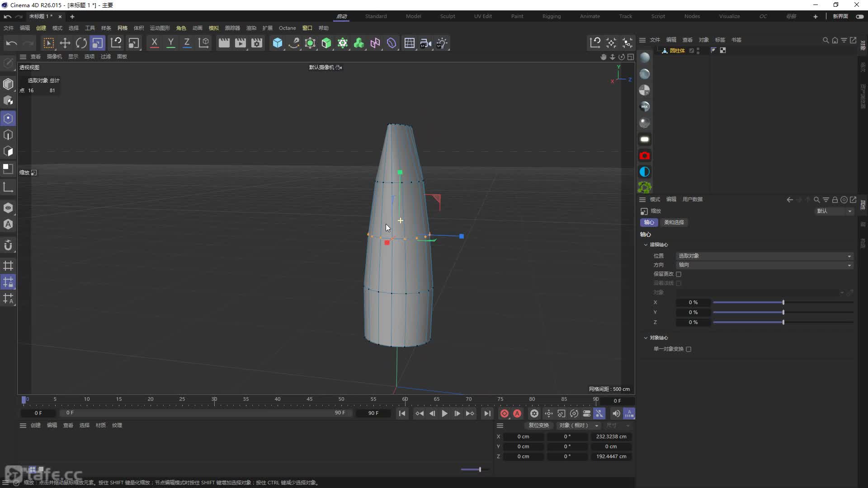Open the 网格 menu
This screenshot has width=868, height=488.
(122, 28)
